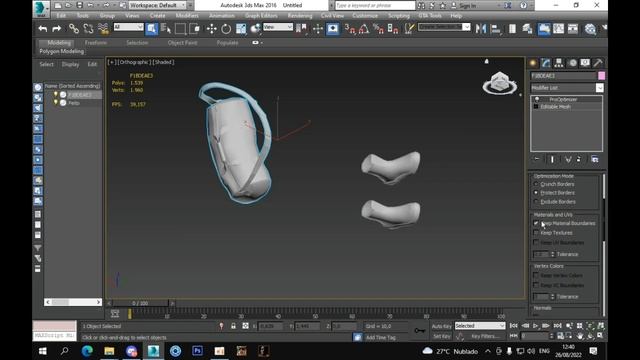Image resolution: width=640 pixels, height=360 pixels.
Task: Click the Undo arrow in main toolbar
Action: click(42, 29)
